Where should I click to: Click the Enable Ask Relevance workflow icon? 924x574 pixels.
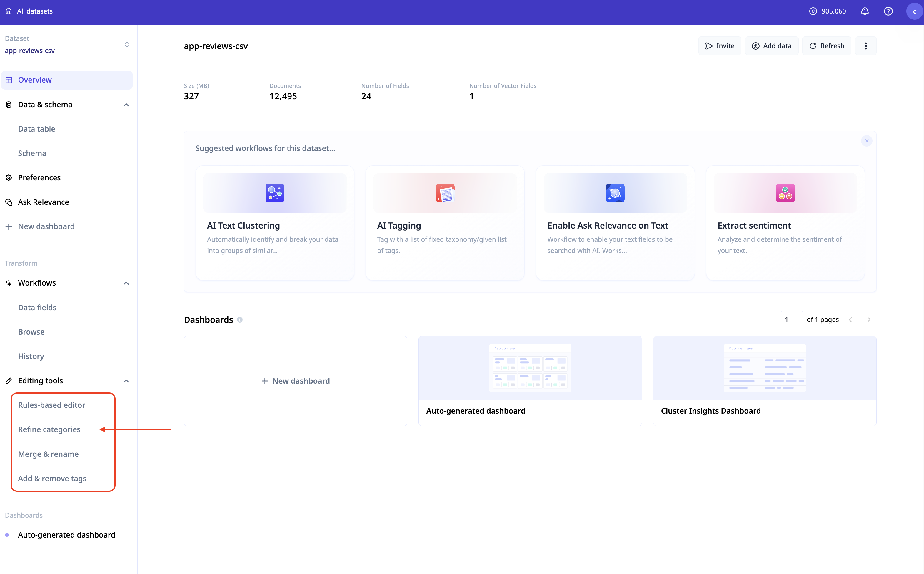pyautogui.click(x=615, y=193)
